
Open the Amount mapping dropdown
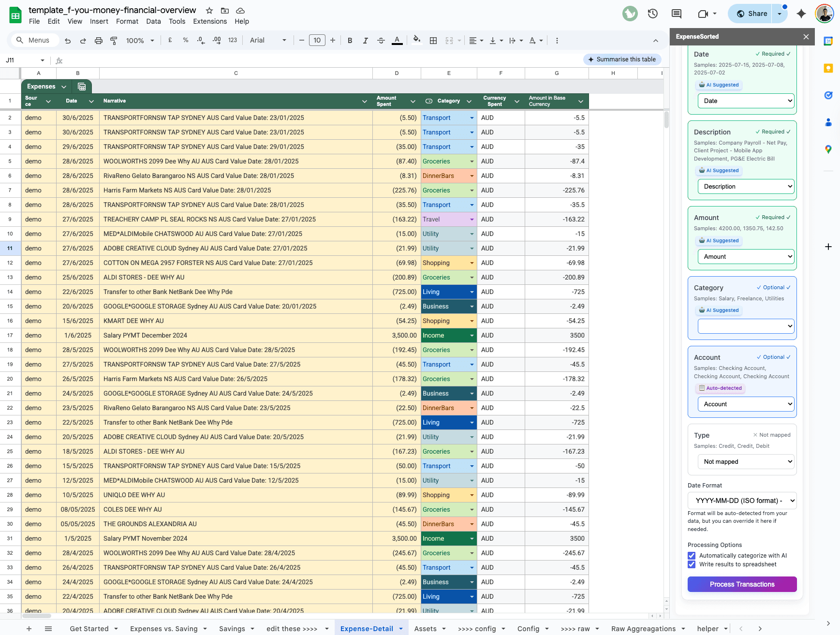(746, 257)
